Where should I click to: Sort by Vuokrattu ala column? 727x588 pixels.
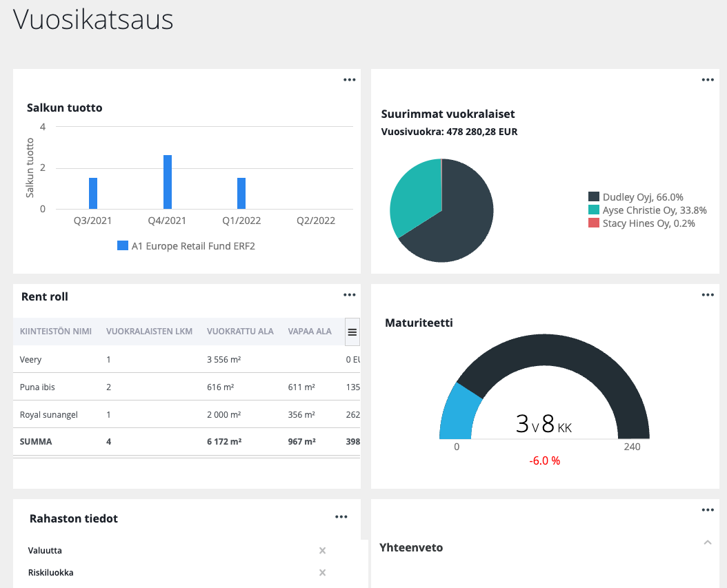240,332
